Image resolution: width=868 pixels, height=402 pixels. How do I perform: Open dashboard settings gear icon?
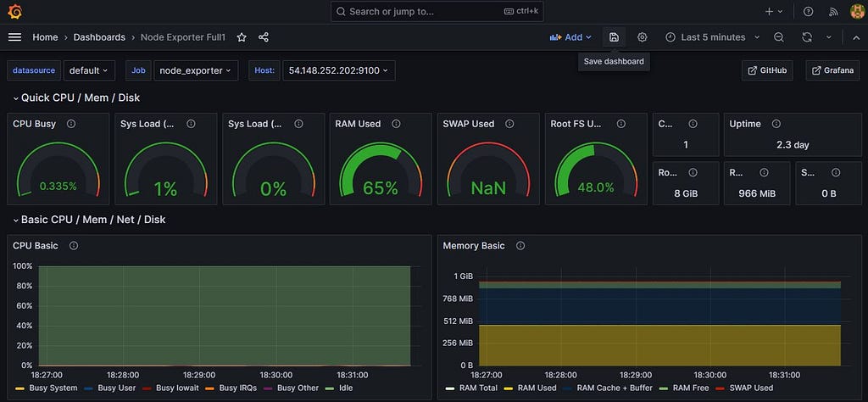(643, 37)
